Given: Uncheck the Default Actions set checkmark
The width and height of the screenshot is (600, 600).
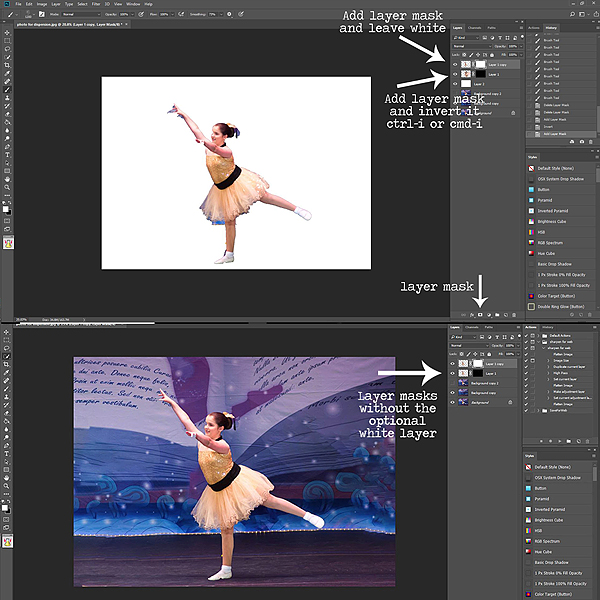Looking at the screenshot, I should tap(526, 336).
